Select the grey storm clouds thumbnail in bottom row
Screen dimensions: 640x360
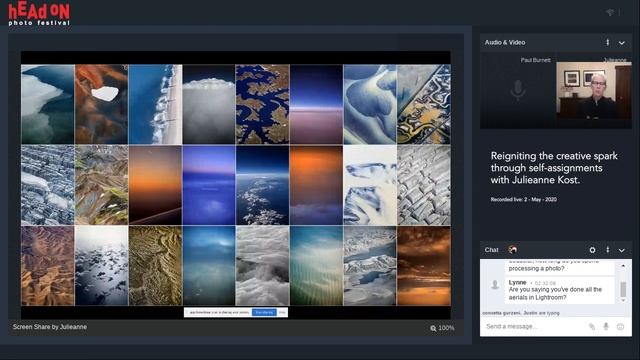262,266
